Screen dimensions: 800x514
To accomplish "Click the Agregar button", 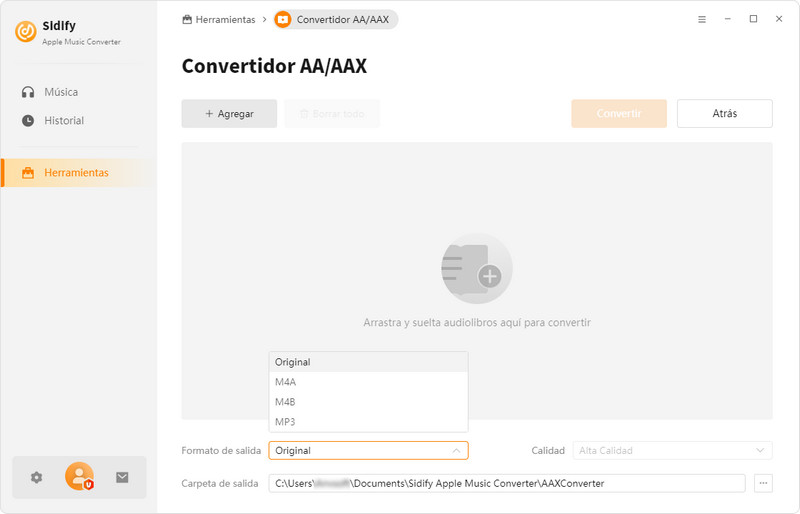I will 229,113.
